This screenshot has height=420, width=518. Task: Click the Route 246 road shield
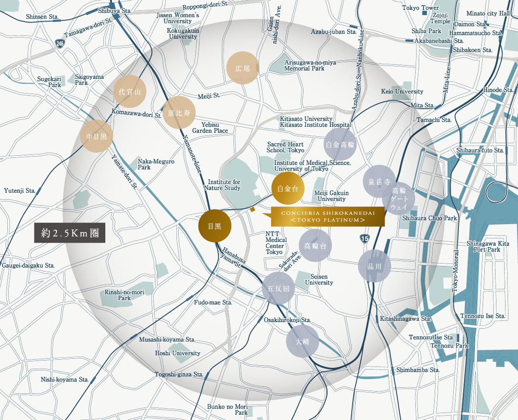[60, 43]
